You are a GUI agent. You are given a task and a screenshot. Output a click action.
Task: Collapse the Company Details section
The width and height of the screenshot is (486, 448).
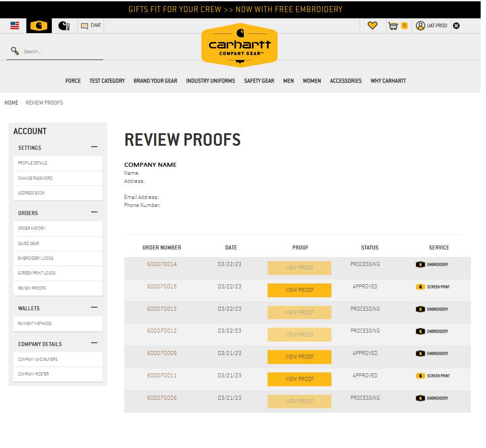(94, 343)
